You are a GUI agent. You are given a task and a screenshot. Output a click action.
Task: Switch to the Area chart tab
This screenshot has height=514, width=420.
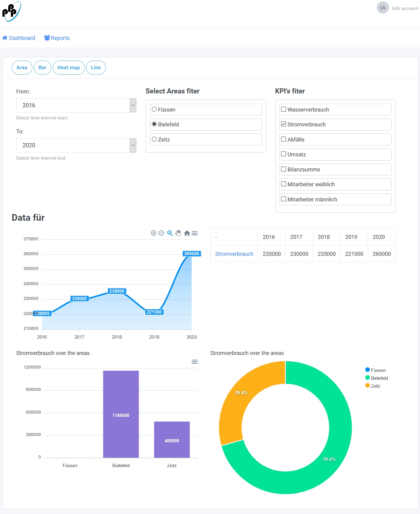point(22,67)
